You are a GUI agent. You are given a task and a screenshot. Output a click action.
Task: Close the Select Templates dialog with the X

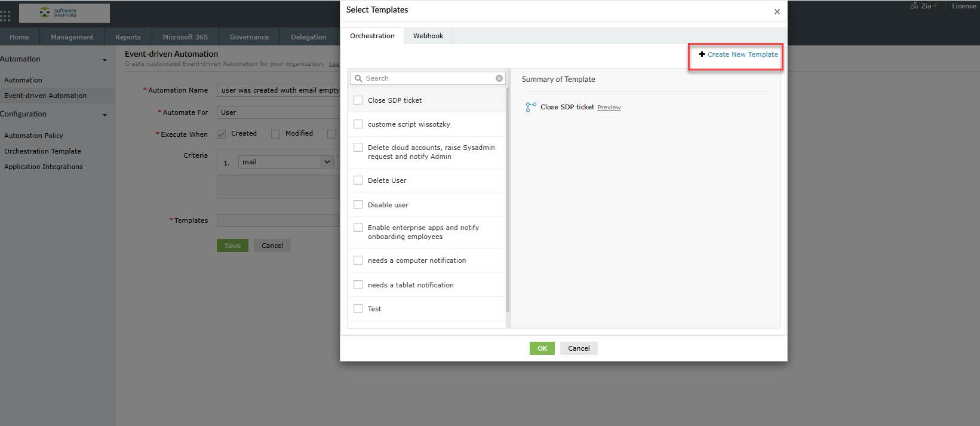tap(777, 11)
